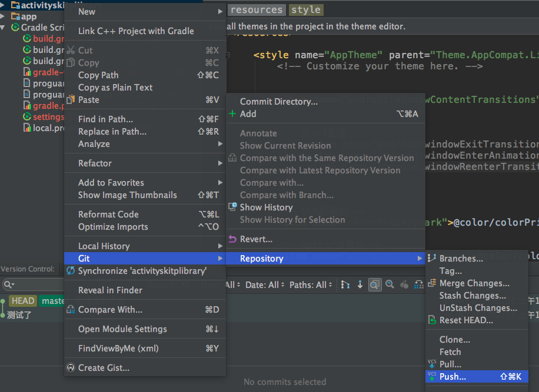Select Fetch in the Repository submenu
Image resolution: width=539 pixels, height=392 pixels.
[477, 352]
